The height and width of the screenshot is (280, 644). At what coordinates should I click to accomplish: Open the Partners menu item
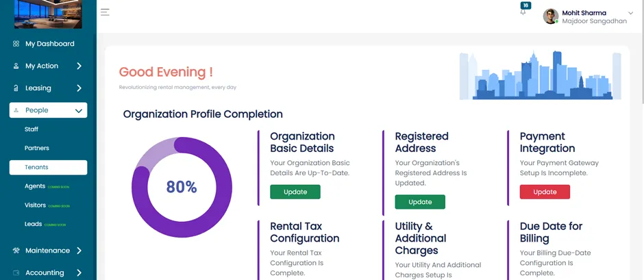(x=36, y=148)
